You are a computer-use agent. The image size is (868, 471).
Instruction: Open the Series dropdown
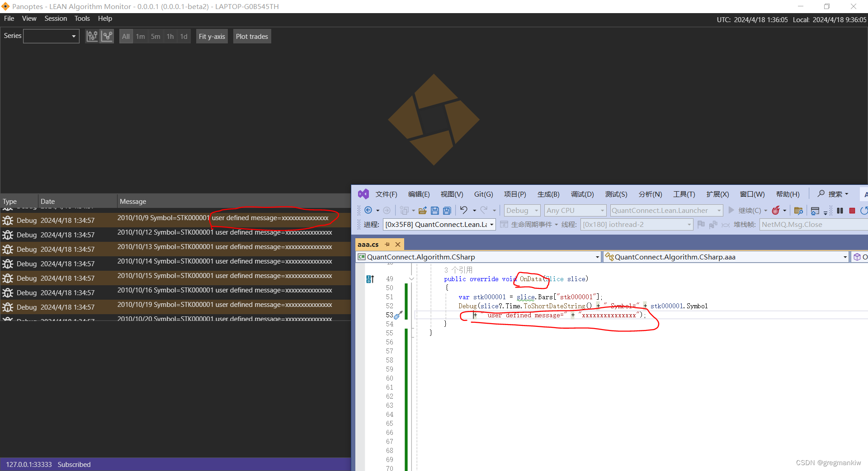[x=51, y=36]
